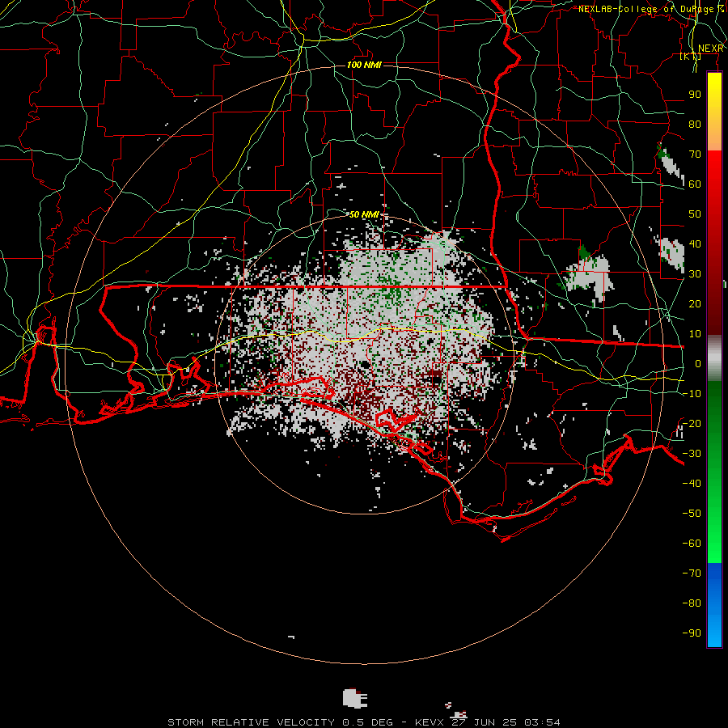
Task: Click the -90 value on the velocity scale
Action: pyautogui.click(x=692, y=633)
